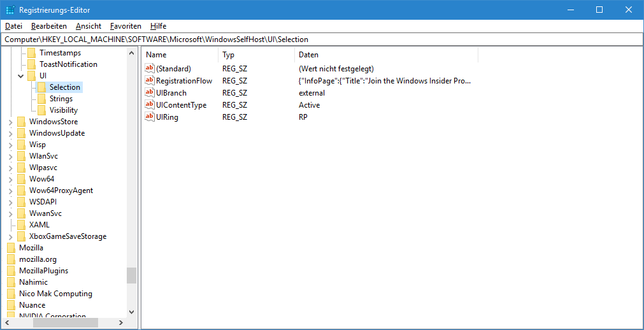Click the Wlpasvc folder icon
The height and width of the screenshot is (330, 644).
point(22,168)
